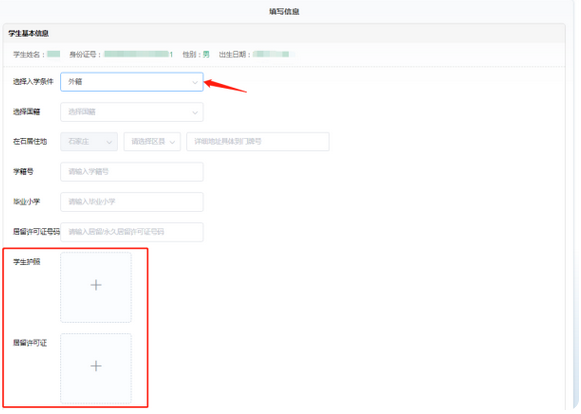Focus the 详细地址具体到门牌号 address field
This screenshot has width=581, height=414.
tap(258, 142)
